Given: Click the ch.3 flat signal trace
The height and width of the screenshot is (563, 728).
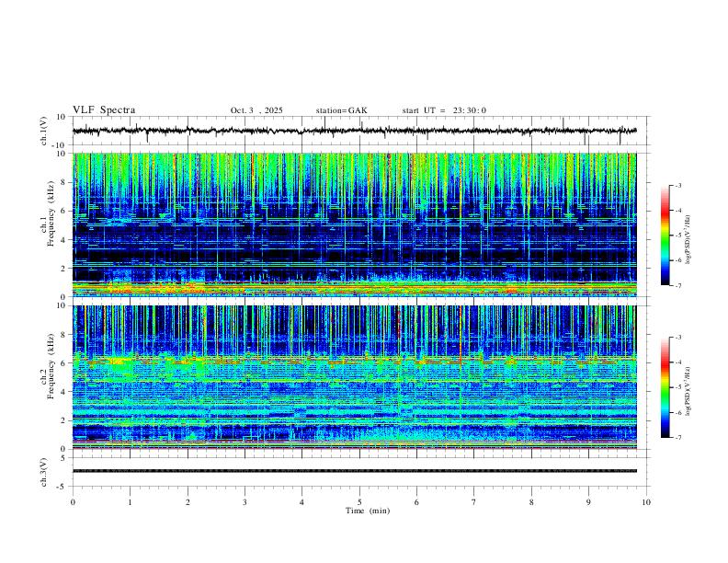Looking at the screenshot, I should click(354, 471).
